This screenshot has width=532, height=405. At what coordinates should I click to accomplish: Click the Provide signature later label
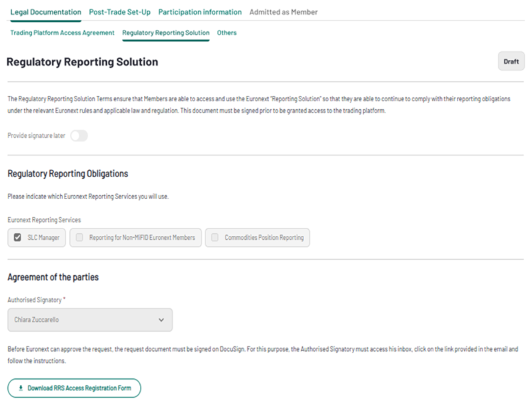[x=36, y=136]
